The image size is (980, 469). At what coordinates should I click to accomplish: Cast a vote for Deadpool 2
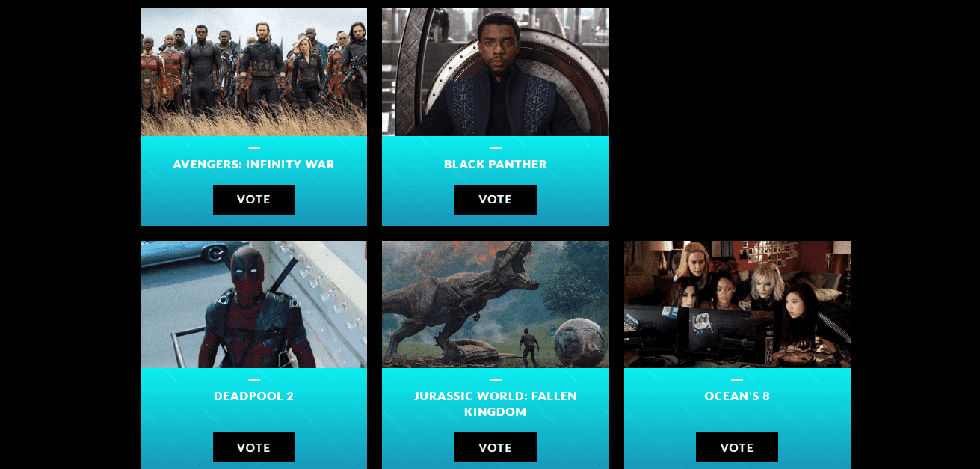click(x=253, y=447)
